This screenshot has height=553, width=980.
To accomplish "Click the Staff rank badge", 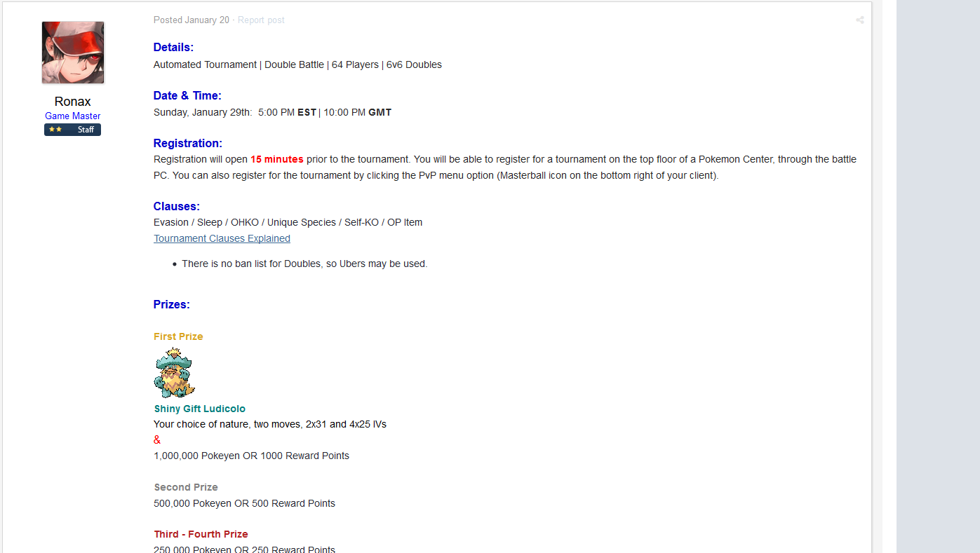I will coord(72,130).
